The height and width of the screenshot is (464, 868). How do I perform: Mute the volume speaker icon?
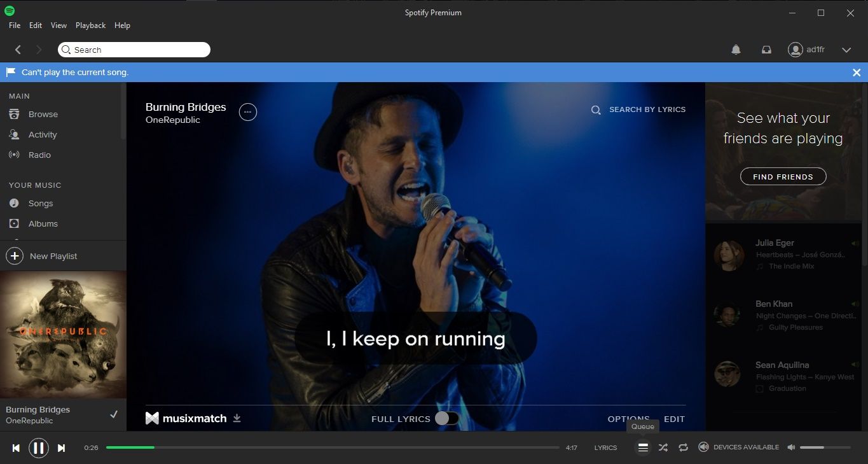click(791, 447)
